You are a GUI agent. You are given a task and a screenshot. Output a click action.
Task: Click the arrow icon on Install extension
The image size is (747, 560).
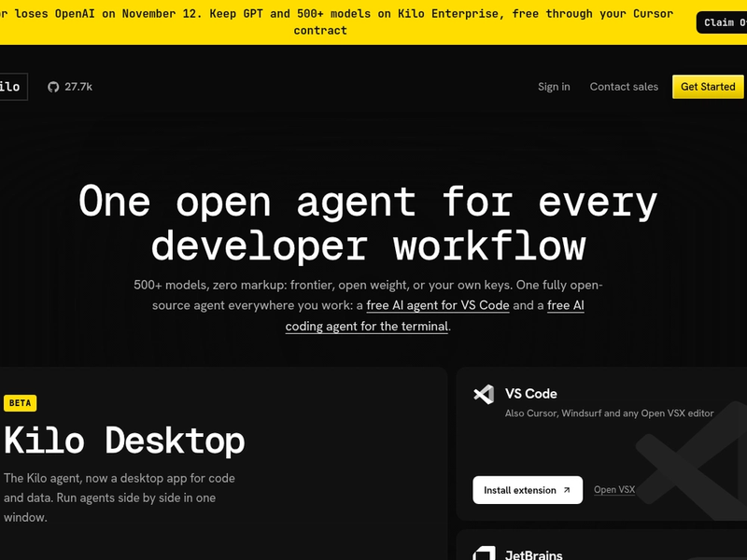tap(567, 490)
